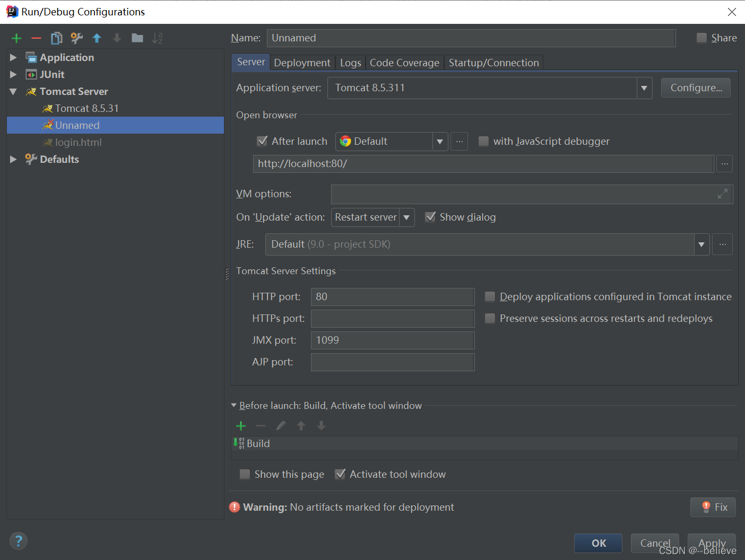
Task: Switch to Server tab
Action: (x=251, y=62)
